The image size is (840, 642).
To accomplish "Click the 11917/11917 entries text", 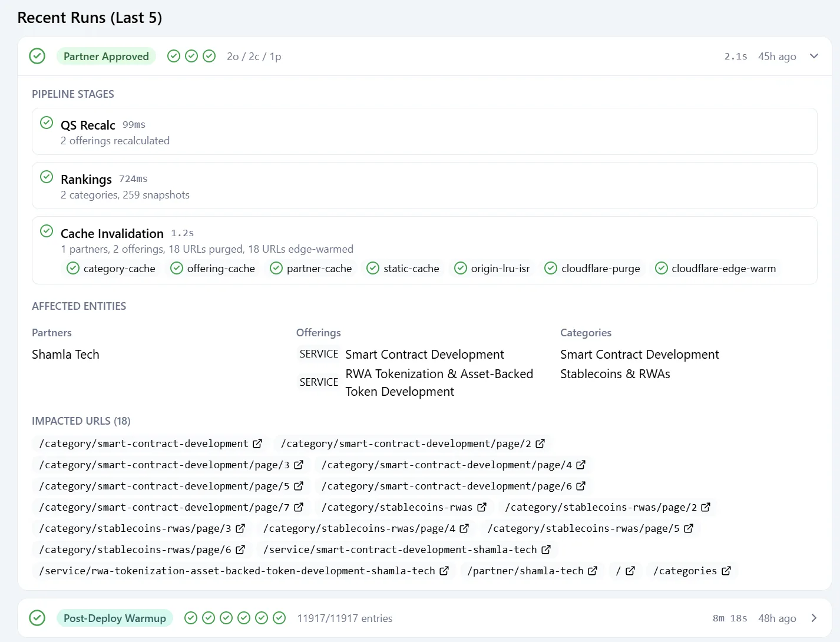I will point(345,618).
